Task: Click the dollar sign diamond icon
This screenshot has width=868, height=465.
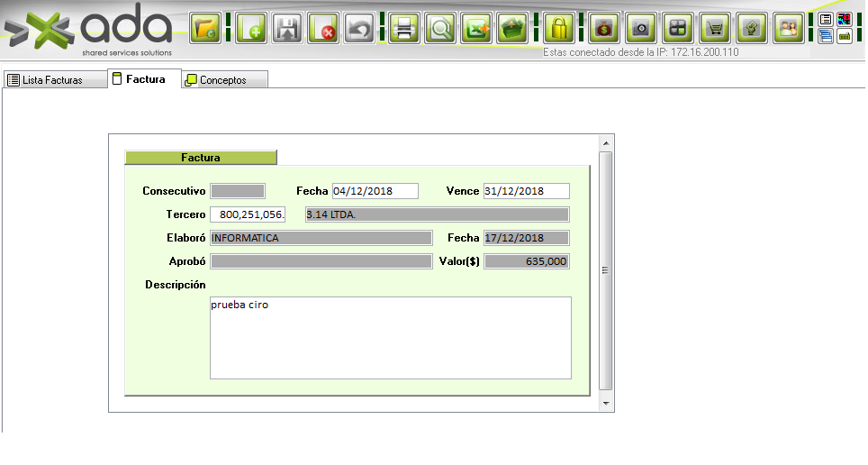Action: pyautogui.click(x=752, y=28)
